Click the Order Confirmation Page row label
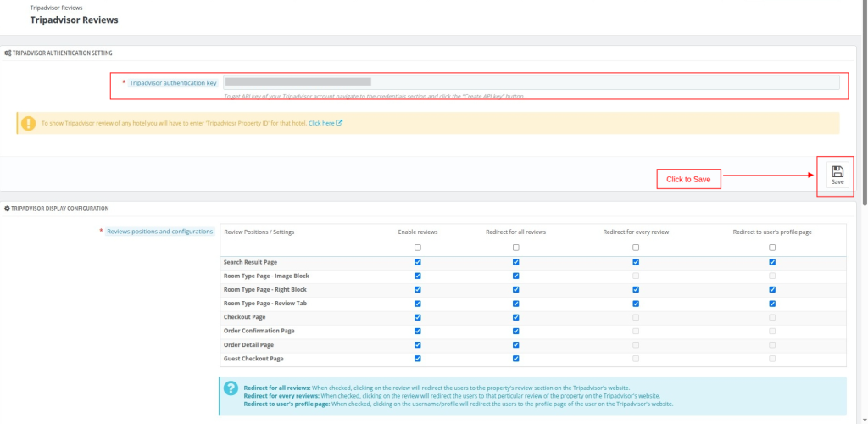Viewport: 868px width, 424px height. tap(259, 331)
